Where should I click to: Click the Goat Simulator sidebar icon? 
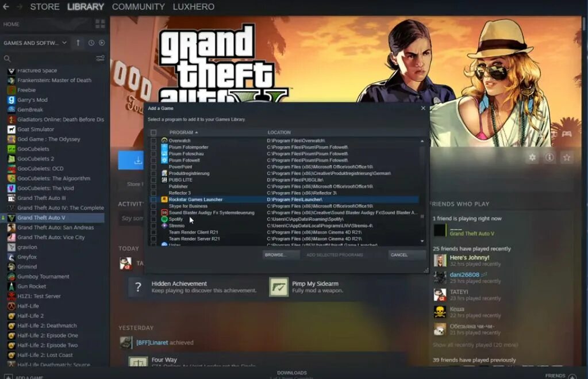pos(11,129)
